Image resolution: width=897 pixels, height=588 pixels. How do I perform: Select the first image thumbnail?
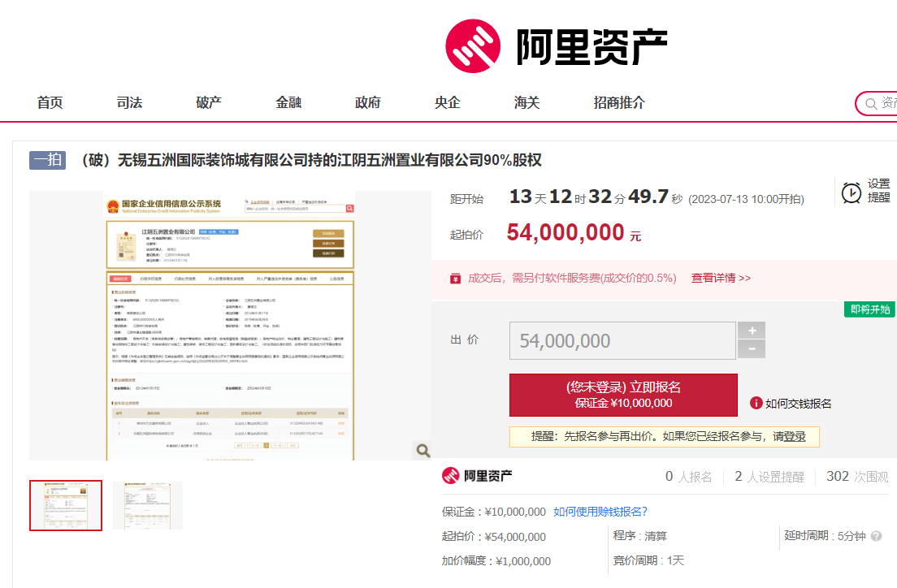coord(66,506)
